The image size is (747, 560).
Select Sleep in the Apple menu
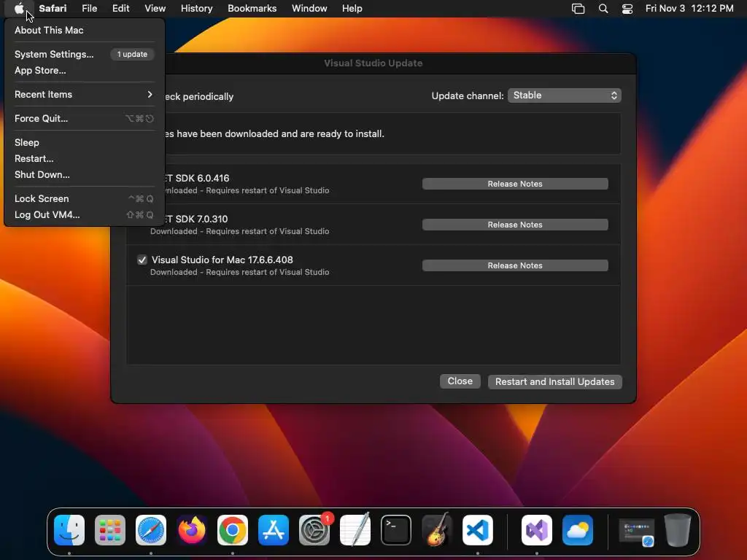pos(84,142)
